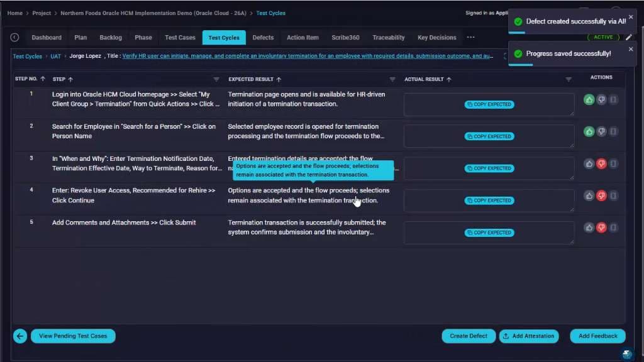
Task: Open the Backlog tab
Action: 111,37
